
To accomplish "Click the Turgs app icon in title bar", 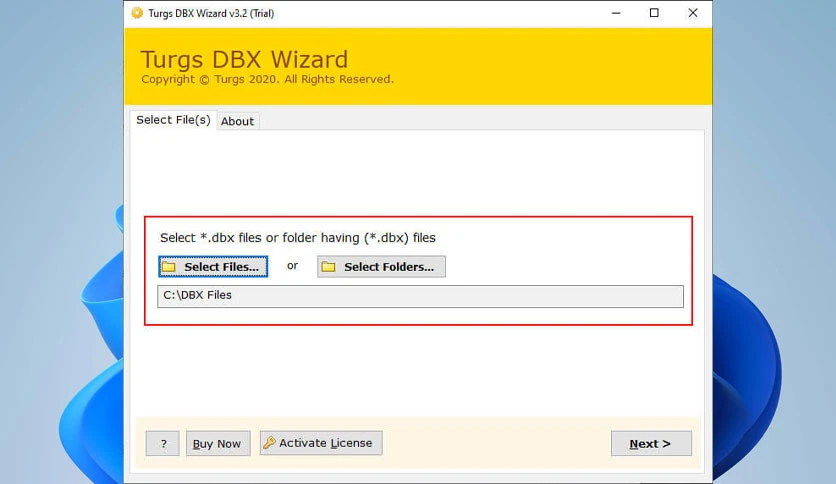I will coord(137,13).
